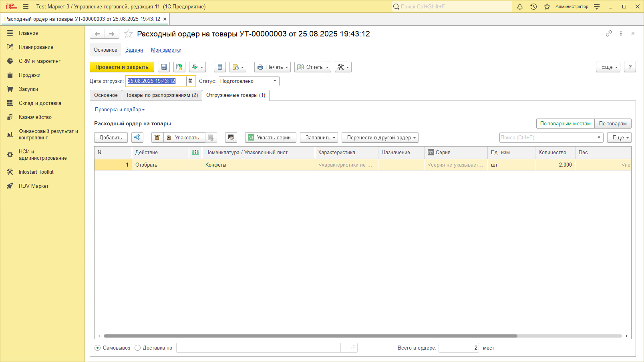The image size is (644, 362).
Task: Click the table search field
Action: point(547,137)
